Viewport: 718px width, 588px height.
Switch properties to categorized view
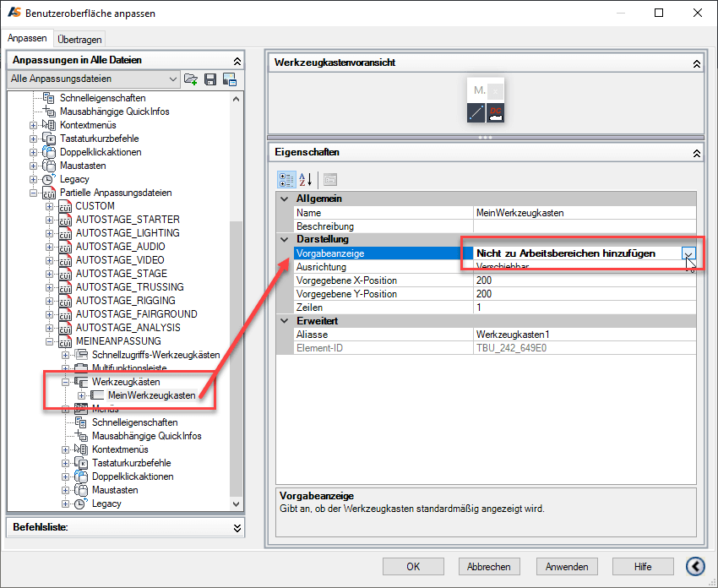pyautogui.click(x=286, y=179)
